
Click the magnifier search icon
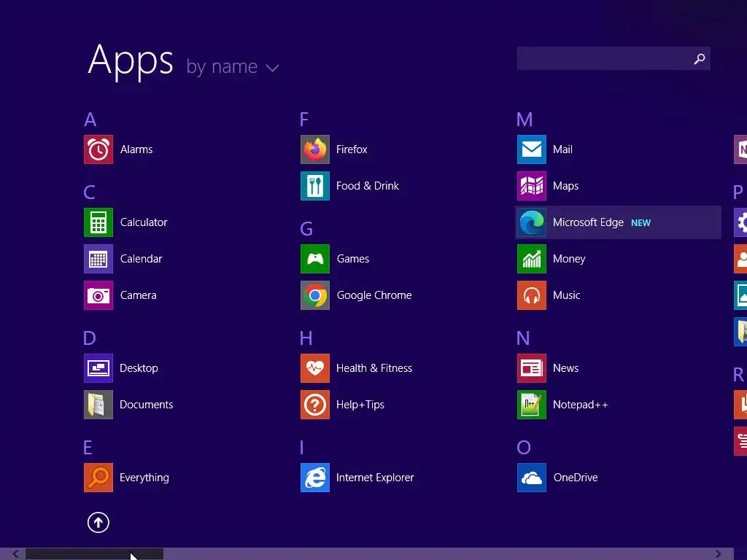coord(700,58)
